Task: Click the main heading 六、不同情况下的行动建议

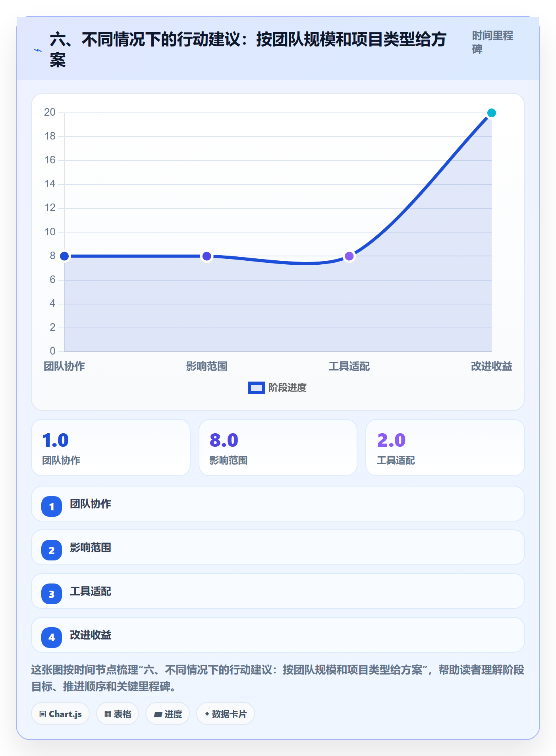Action: click(x=248, y=50)
